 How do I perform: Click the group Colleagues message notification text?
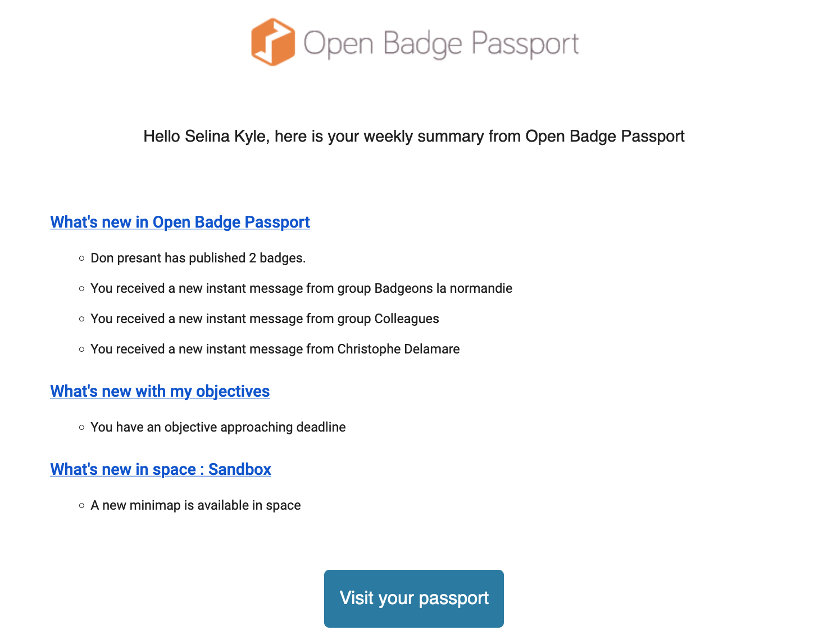tap(265, 319)
